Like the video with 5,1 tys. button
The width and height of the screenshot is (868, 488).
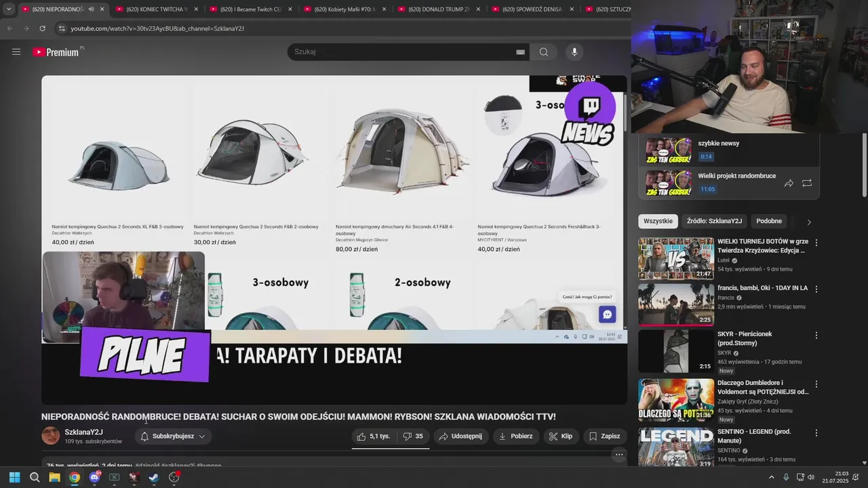pos(374,436)
